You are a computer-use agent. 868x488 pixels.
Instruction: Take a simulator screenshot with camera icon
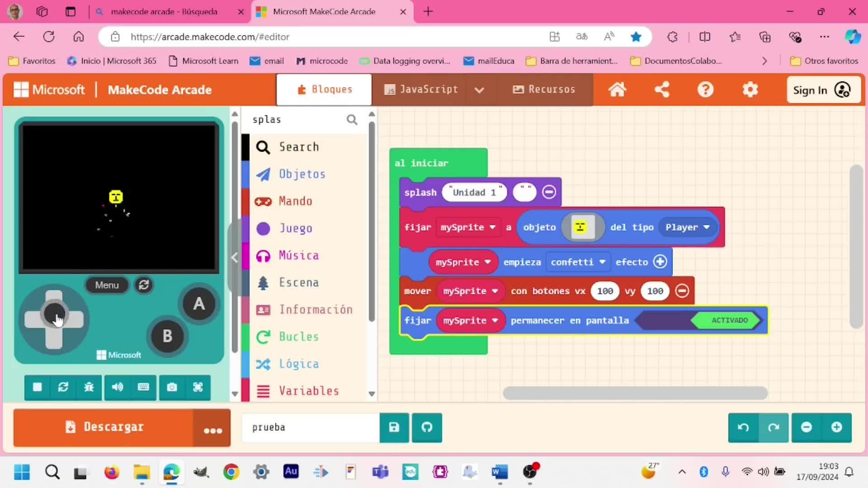coord(172,387)
